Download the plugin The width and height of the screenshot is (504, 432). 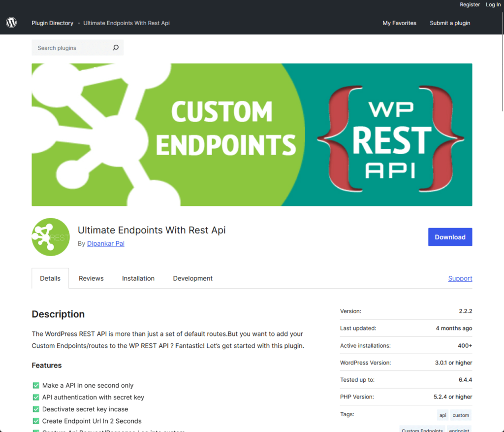tap(450, 237)
